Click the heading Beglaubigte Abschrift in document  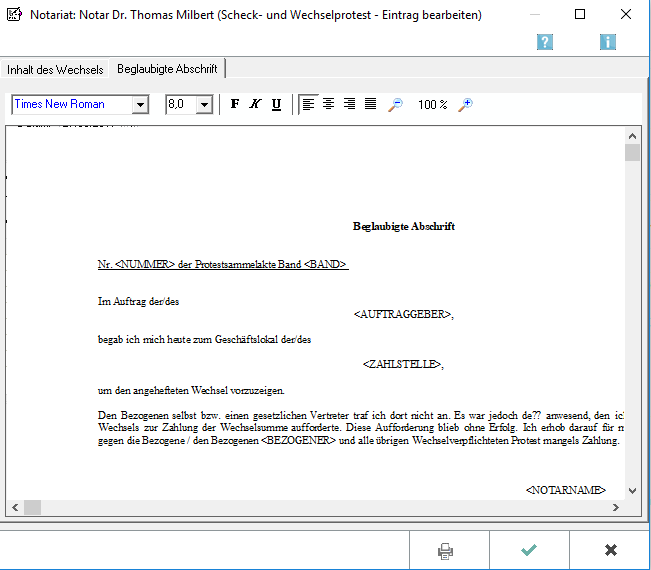404,226
